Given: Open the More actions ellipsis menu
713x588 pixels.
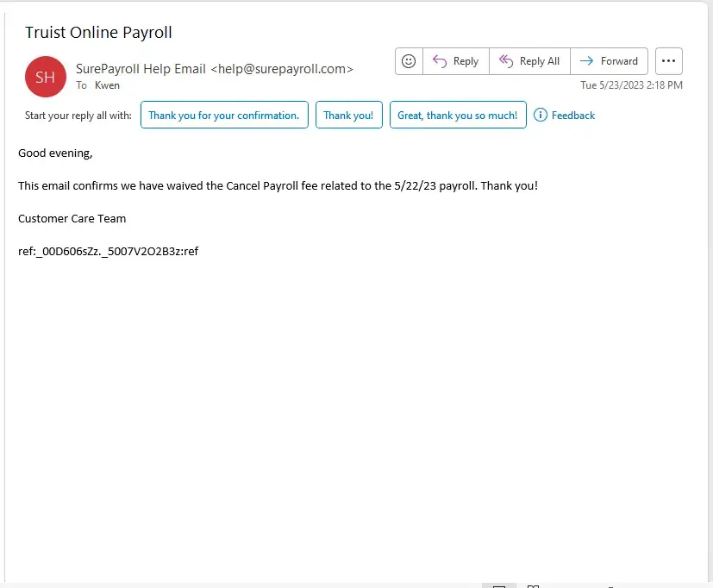Looking at the screenshot, I should click(669, 61).
